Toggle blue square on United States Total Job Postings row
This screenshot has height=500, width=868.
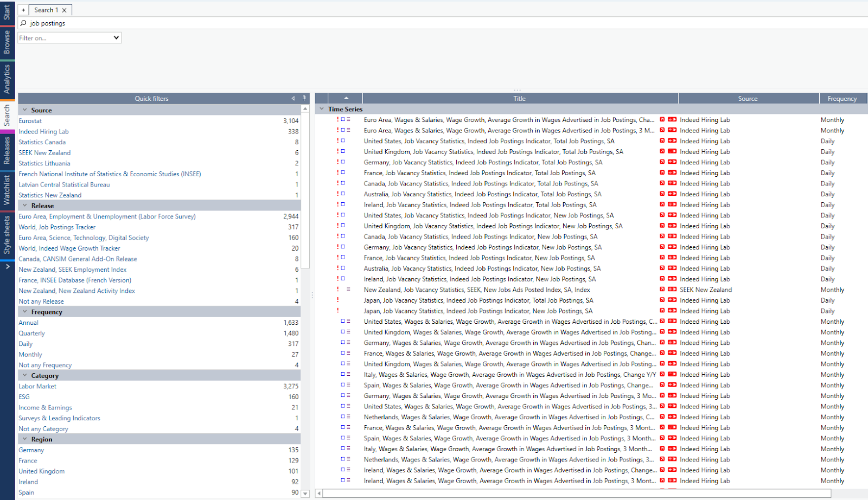point(343,141)
